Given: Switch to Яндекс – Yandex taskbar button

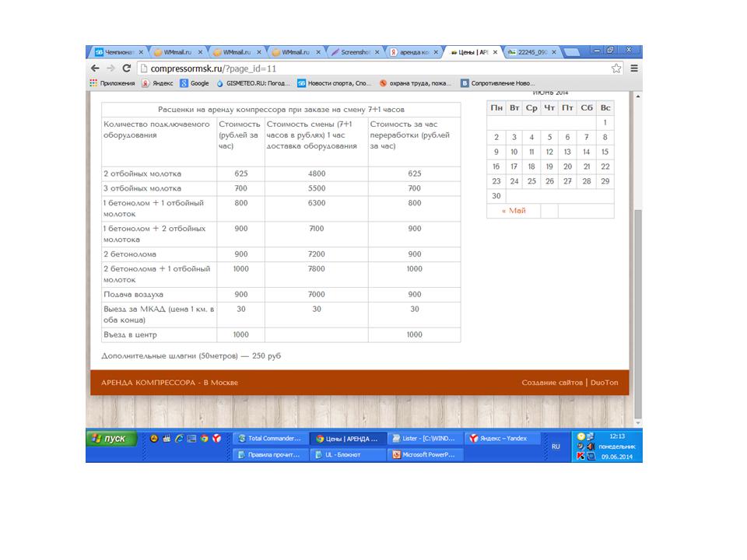Looking at the screenshot, I should point(502,439).
